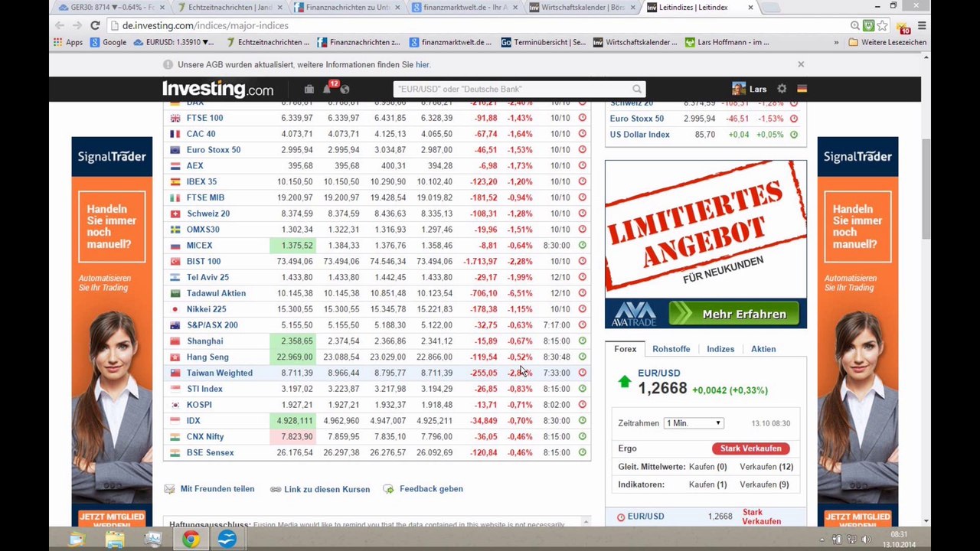Click the browser address bar URL
The width and height of the screenshot is (980, 551).
(204, 25)
